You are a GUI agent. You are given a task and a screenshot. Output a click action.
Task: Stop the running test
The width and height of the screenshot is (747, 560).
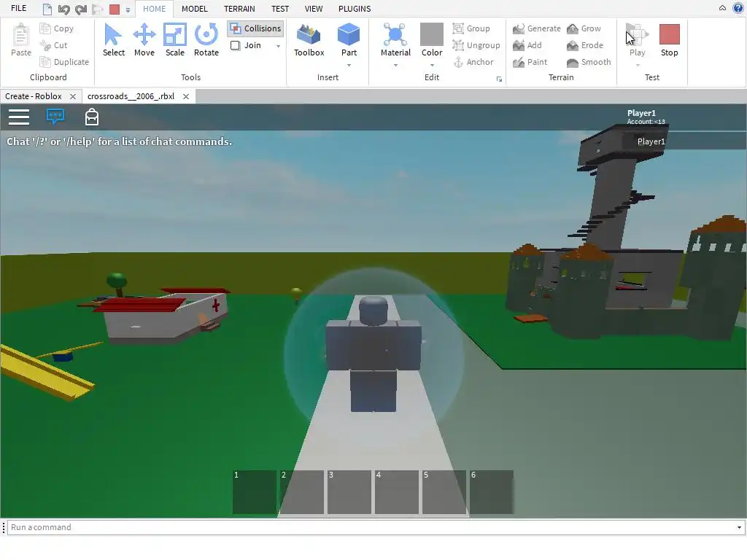click(x=670, y=41)
